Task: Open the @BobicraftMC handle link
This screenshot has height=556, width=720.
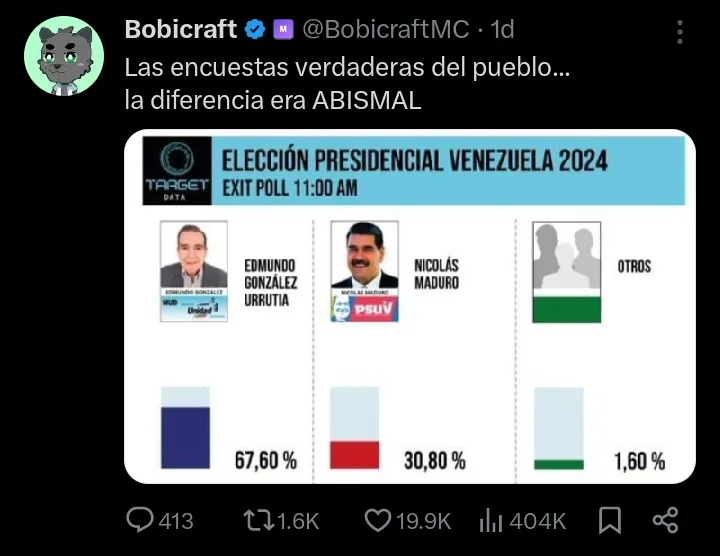Action: (x=385, y=30)
